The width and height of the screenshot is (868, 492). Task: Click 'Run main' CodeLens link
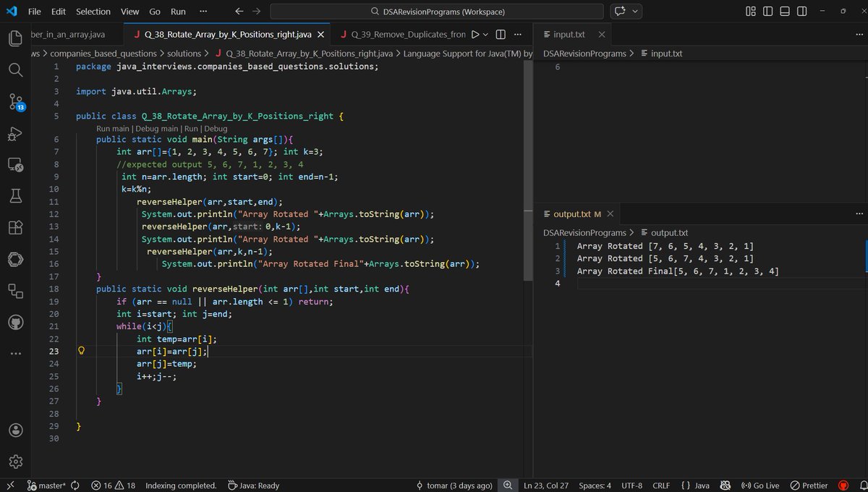coord(113,128)
